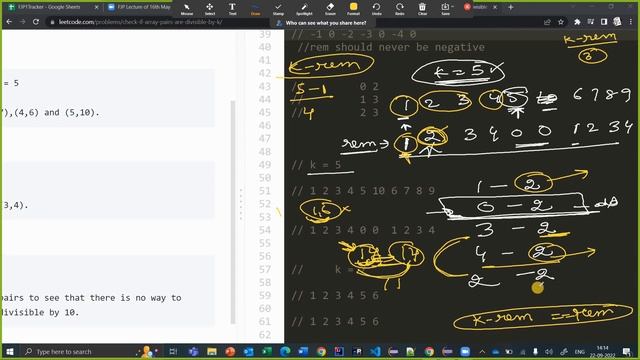
Task: Open Chrome three-dot menu
Action: click(631, 22)
